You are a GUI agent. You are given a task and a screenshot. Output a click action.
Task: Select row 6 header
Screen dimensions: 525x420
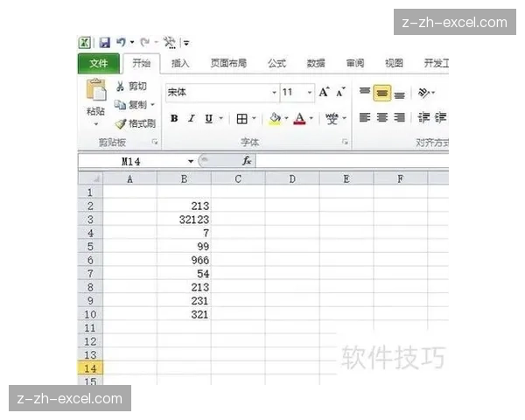click(90, 260)
